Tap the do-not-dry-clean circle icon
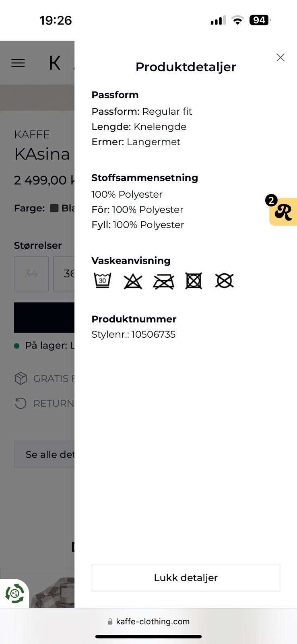 click(x=224, y=281)
